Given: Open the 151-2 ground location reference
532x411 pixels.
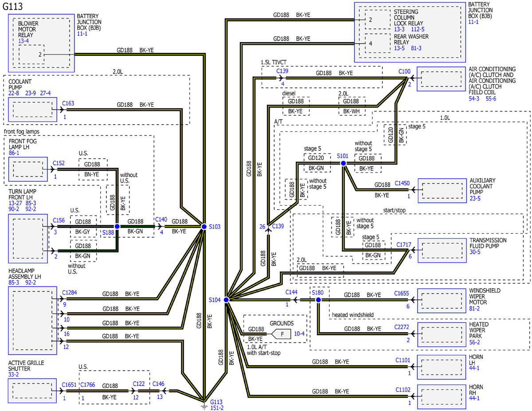Looking at the screenshot, I should 216,407.
